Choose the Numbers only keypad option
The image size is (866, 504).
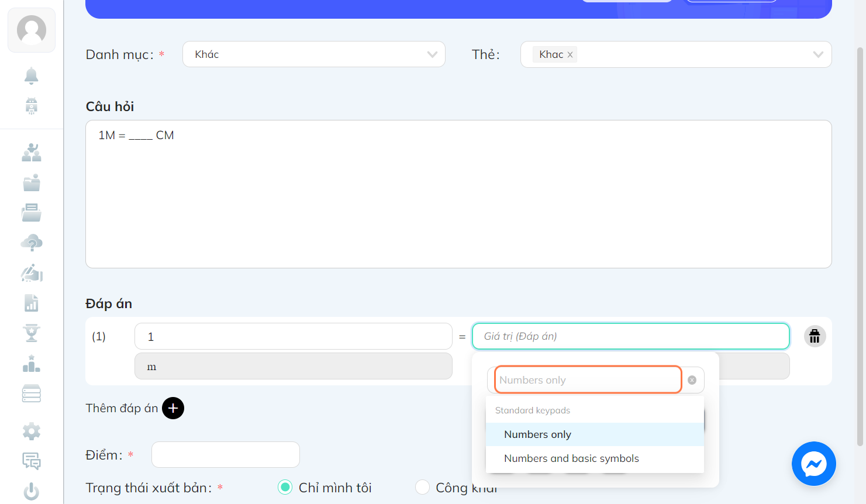595,434
